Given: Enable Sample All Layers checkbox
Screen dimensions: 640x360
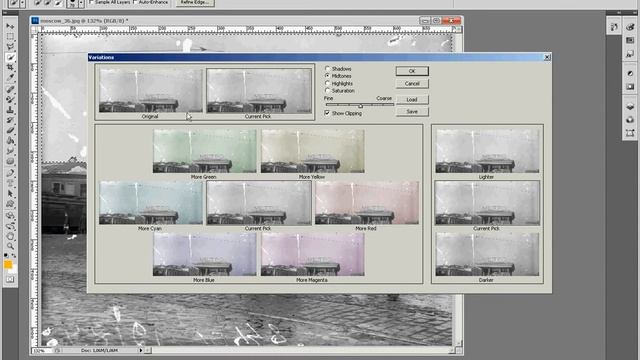Looking at the screenshot, I should pyautogui.click(x=91, y=2).
